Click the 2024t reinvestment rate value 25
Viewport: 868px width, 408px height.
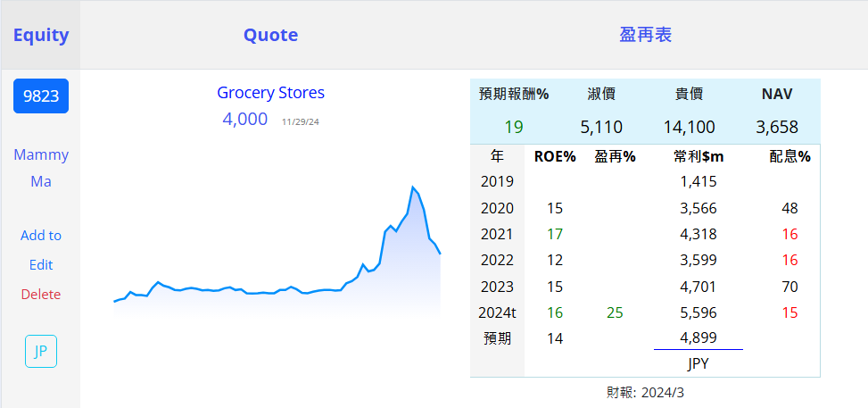click(615, 313)
